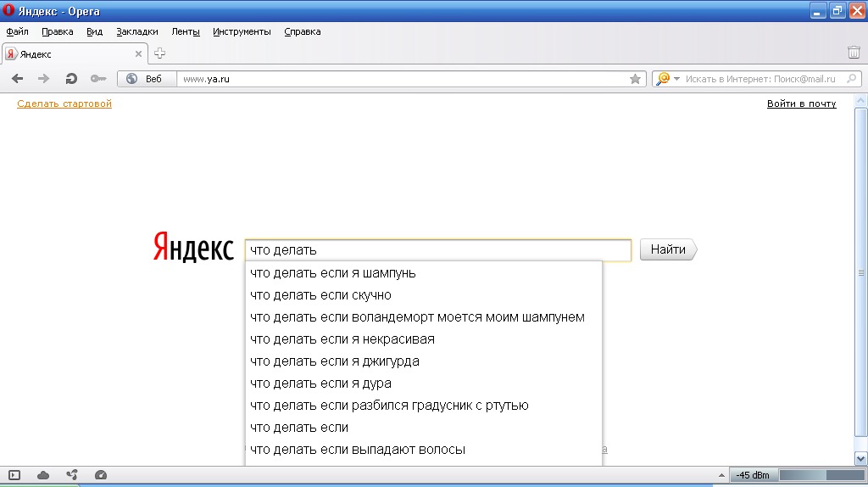The height and width of the screenshot is (487, 868).
Task: Focus the Искать в Интернет search field
Action: [x=760, y=79]
